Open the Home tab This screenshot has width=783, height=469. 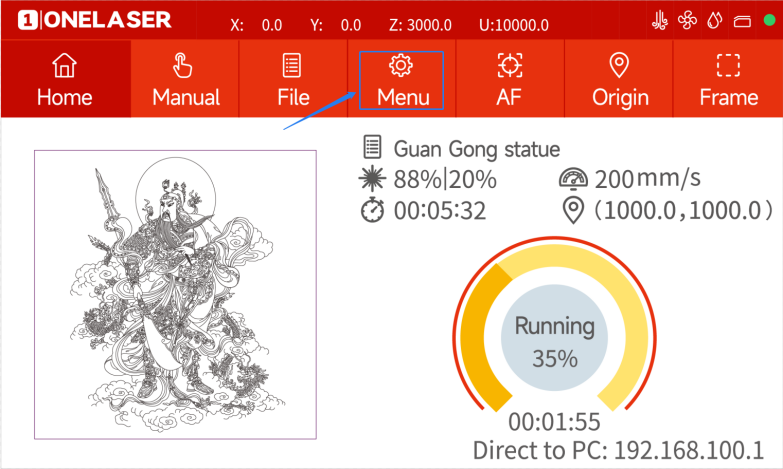[65, 79]
